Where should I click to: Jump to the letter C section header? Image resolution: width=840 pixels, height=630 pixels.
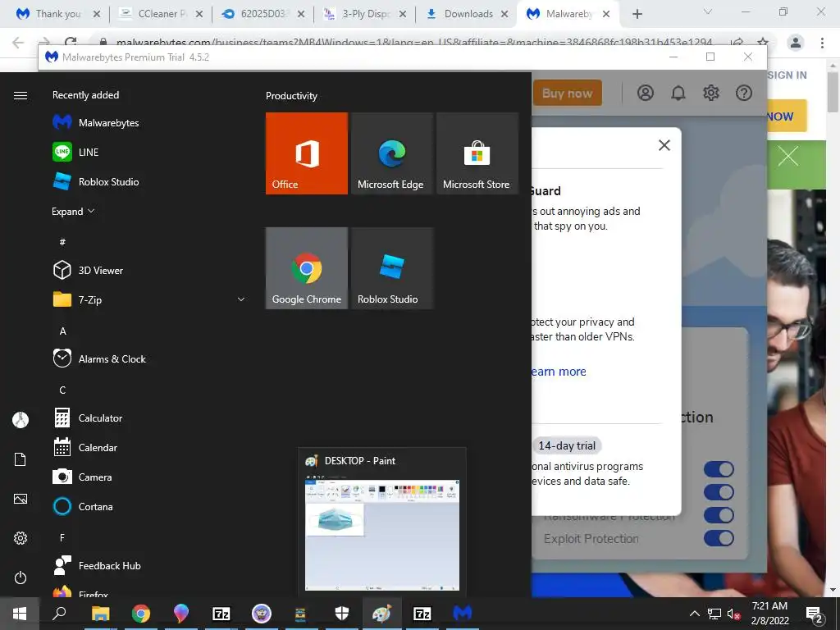click(62, 390)
